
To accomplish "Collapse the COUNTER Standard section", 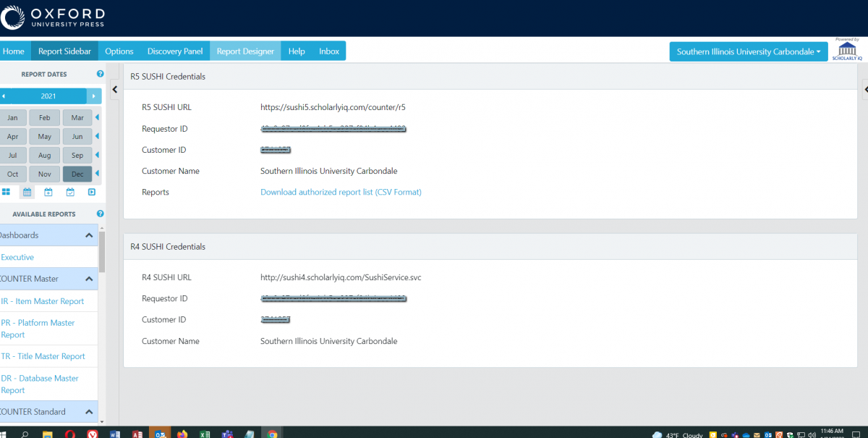I will pos(89,412).
